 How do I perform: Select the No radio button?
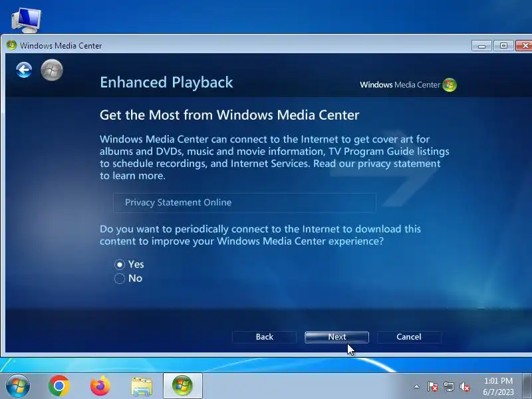[120, 279]
